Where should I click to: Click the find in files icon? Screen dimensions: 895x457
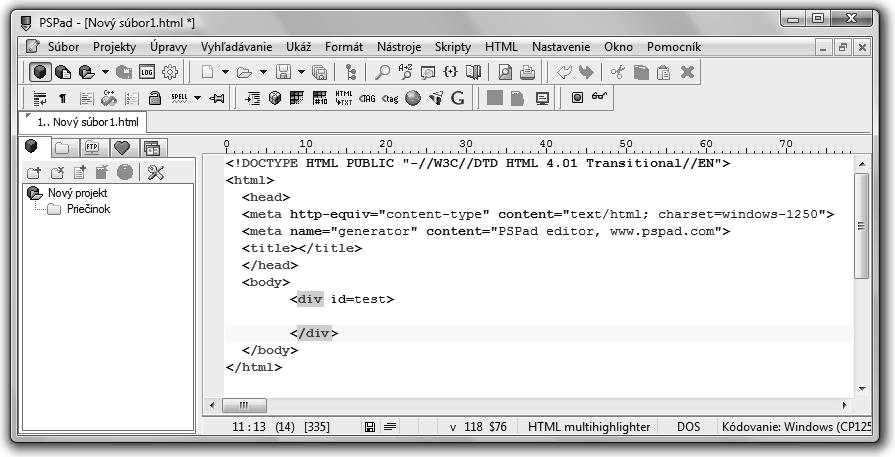tap(428, 72)
